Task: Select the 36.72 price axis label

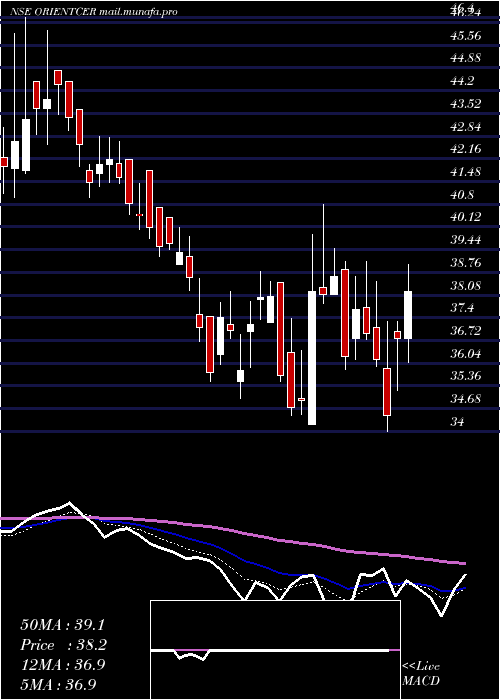Action: tap(466, 331)
